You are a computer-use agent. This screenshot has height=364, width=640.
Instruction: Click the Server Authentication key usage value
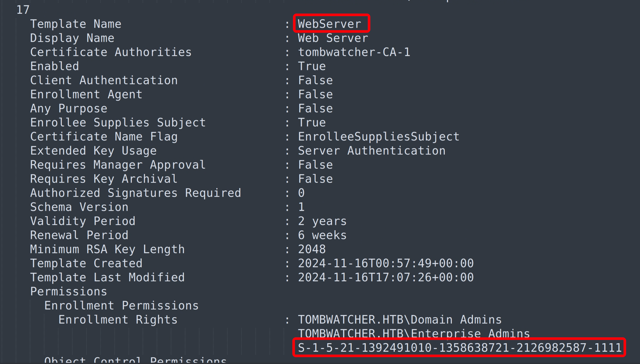pyautogui.click(x=371, y=151)
